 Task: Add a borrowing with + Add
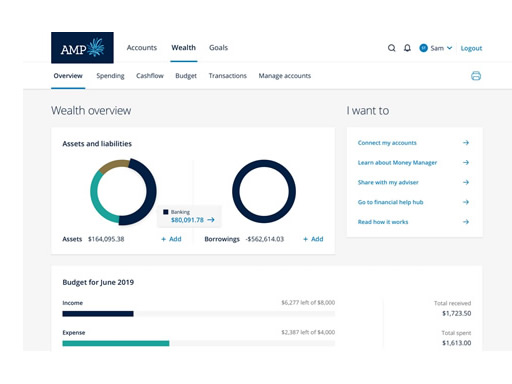point(313,239)
